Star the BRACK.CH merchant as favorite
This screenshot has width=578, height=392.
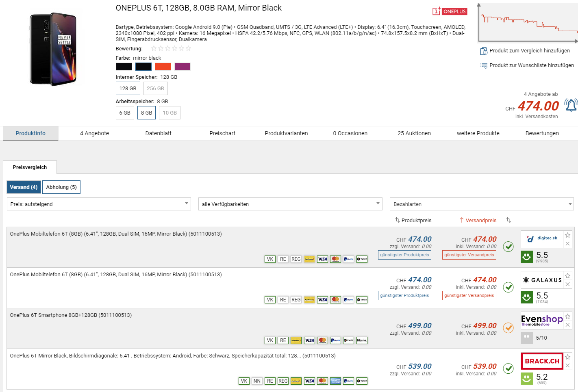pyautogui.click(x=568, y=357)
